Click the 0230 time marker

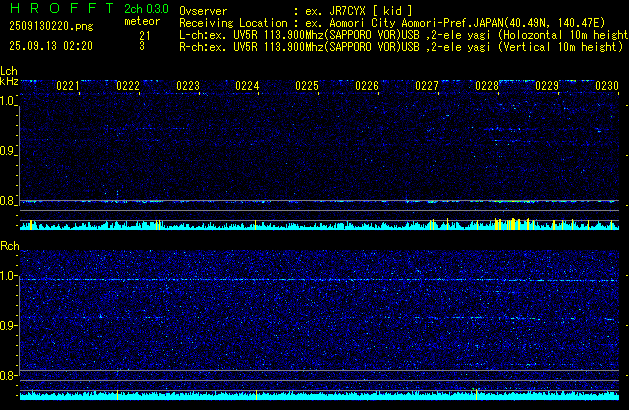607,86
